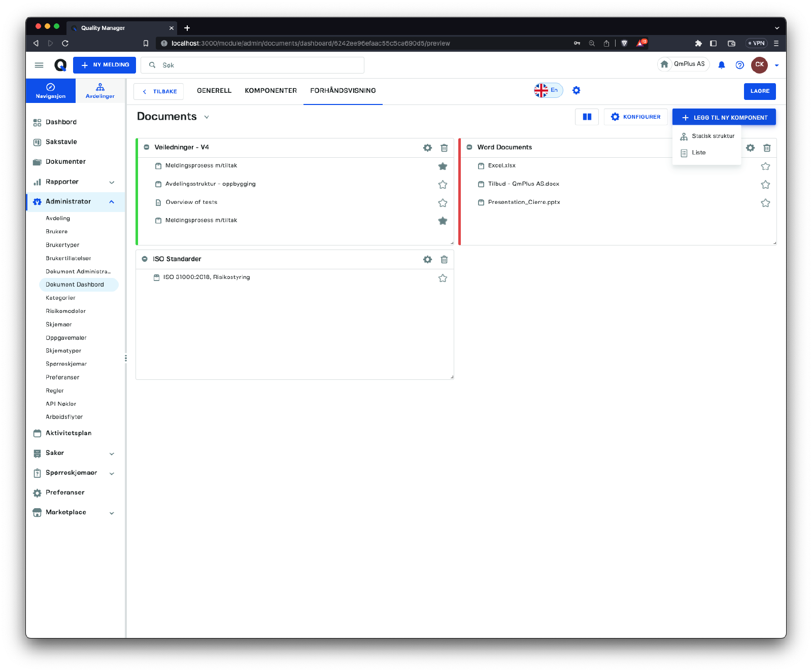The width and height of the screenshot is (812, 672).
Task: Toggle the two-column layout icon
Action: [587, 117]
